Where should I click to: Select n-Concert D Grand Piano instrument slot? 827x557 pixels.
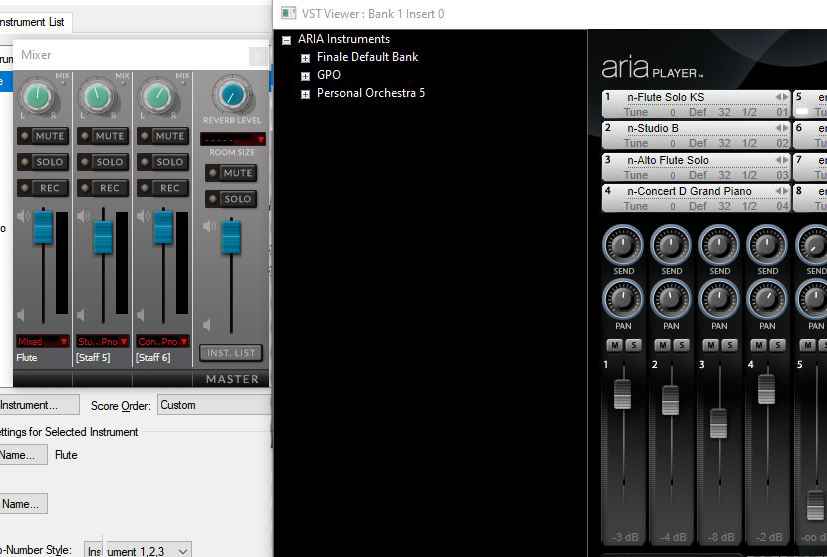tap(689, 191)
